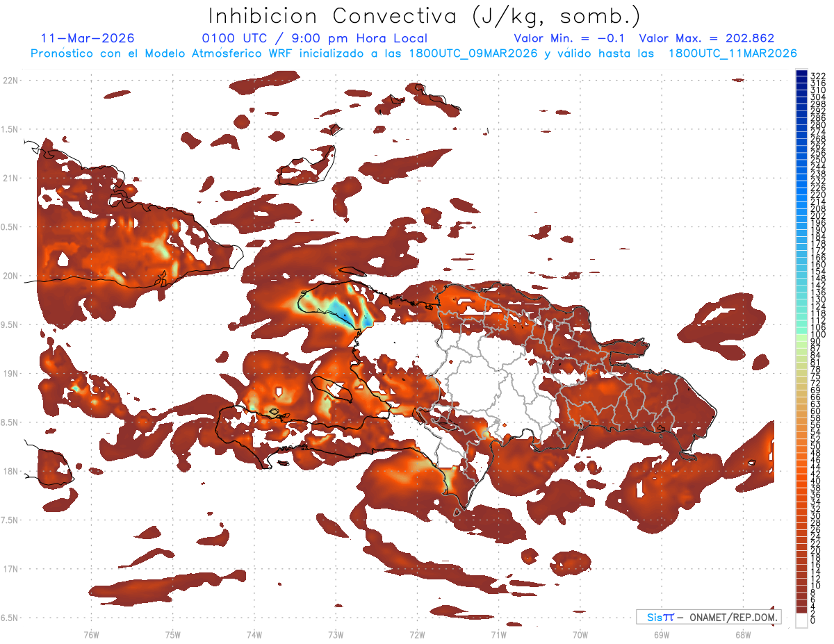Click the "68W" longitude axis label

coord(743,634)
